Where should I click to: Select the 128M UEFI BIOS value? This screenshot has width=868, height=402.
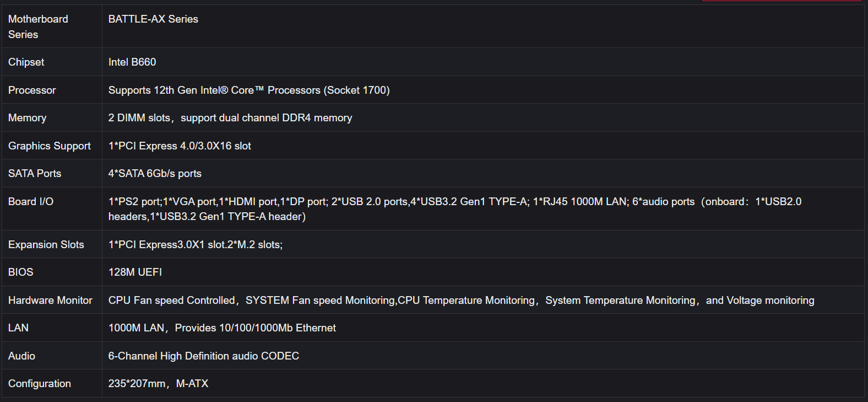click(x=135, y=272)
